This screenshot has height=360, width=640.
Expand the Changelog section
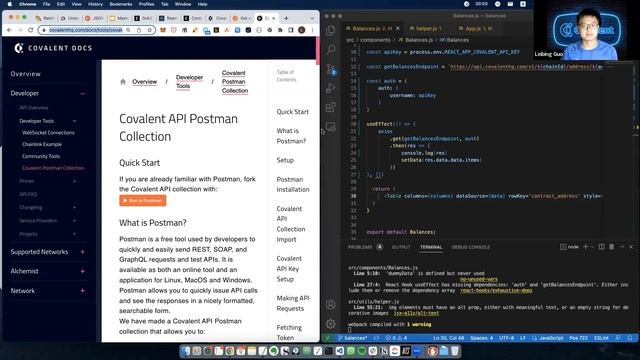pyautogui.click(x=74, y=207)
